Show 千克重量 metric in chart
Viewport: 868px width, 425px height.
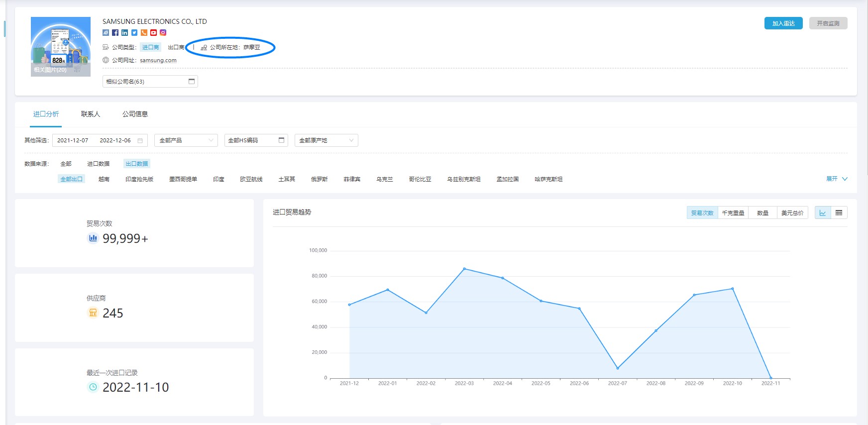coord(733,213)
